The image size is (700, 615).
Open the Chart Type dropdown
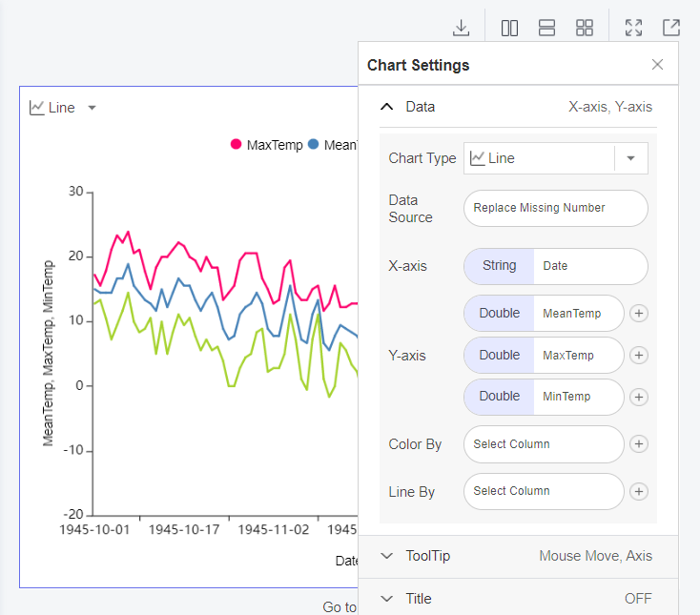coord(556,158)
